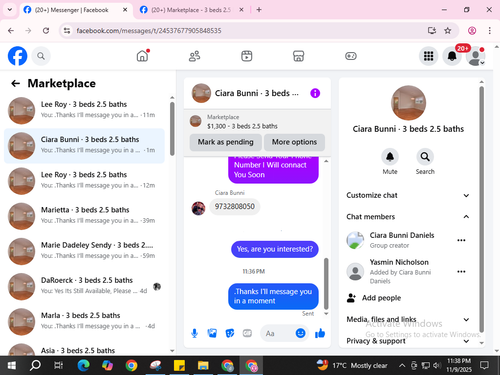Expand the Privacy & support section

point(408,341)
